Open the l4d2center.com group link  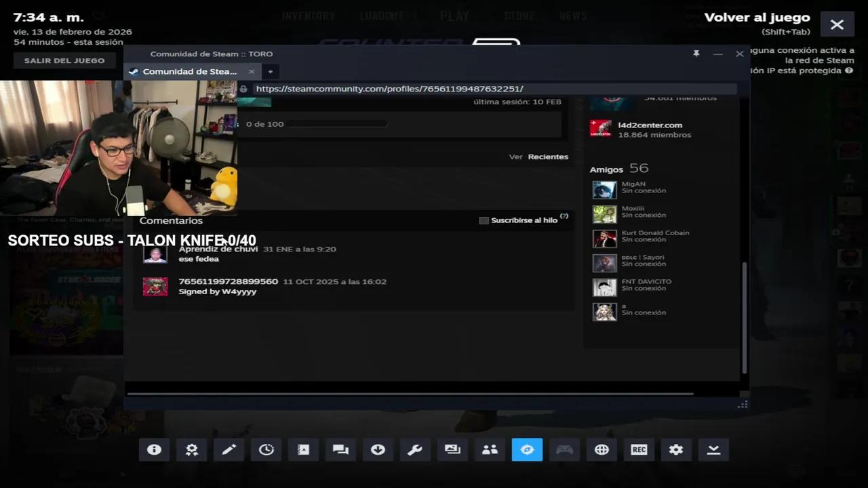point(650,125)
